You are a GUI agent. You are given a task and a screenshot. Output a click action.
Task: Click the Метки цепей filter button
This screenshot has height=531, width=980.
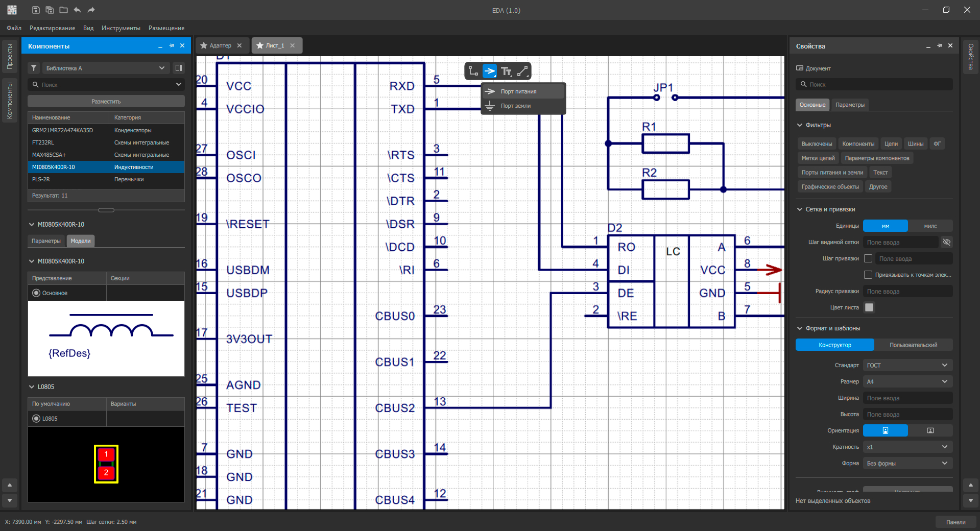tap(818, 158)
